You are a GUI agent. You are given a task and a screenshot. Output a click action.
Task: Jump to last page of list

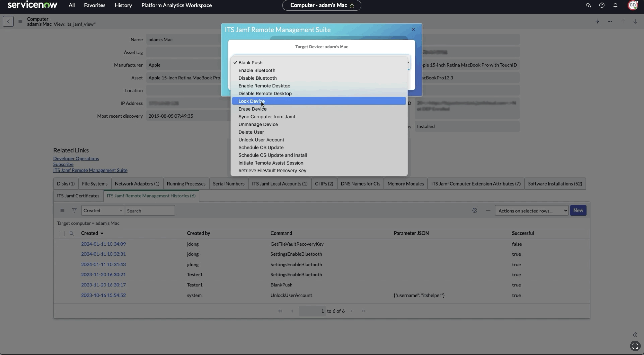point(364,311)
